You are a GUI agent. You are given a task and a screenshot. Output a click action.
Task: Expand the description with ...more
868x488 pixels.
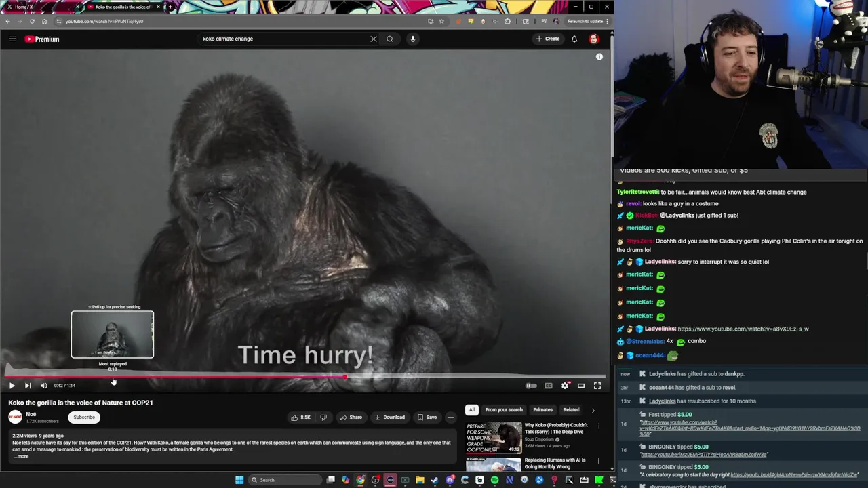tap(22, 456)
